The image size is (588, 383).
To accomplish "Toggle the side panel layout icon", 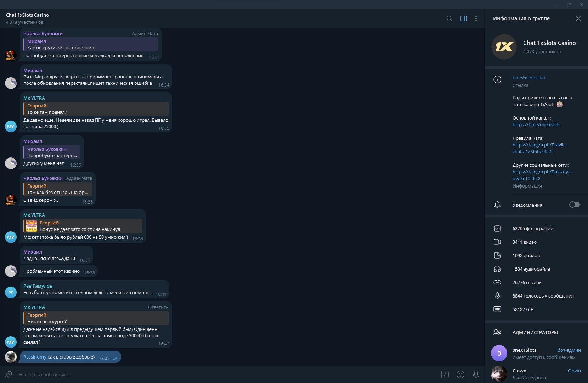I will tap(463, 18).
